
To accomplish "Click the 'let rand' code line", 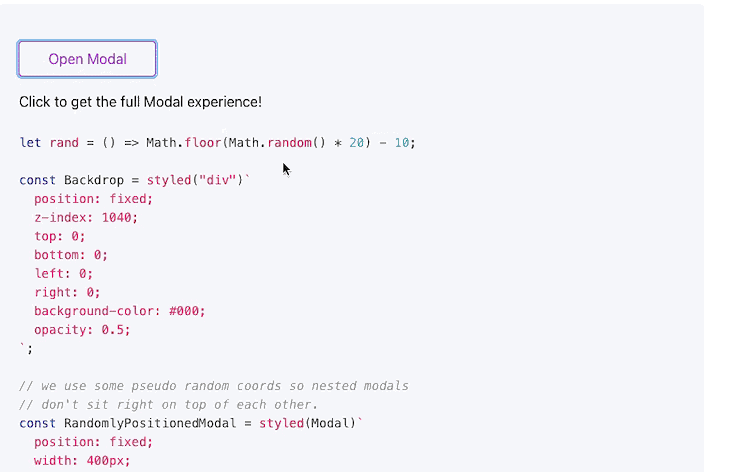I will tap(217, 142).
